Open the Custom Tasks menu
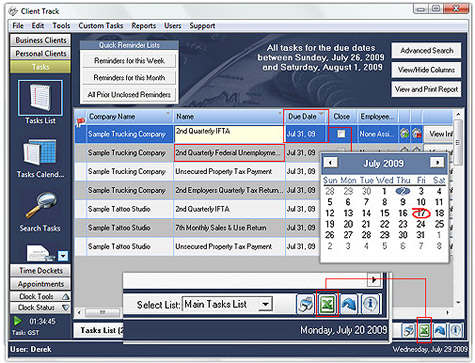This screenshot has height=363, width=475. click(x=101, y=26)
